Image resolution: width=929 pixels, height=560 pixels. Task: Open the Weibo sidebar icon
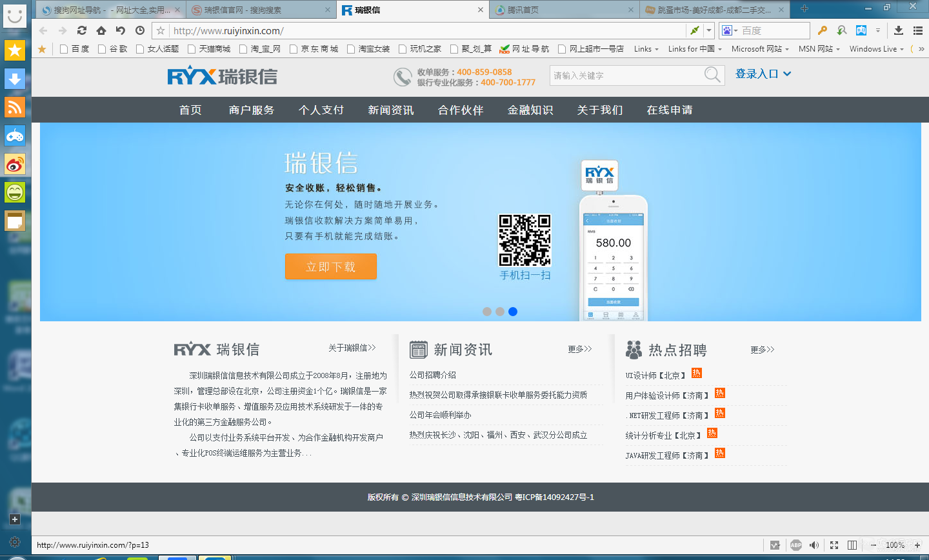pyautogui.click(x=15, y=164)
